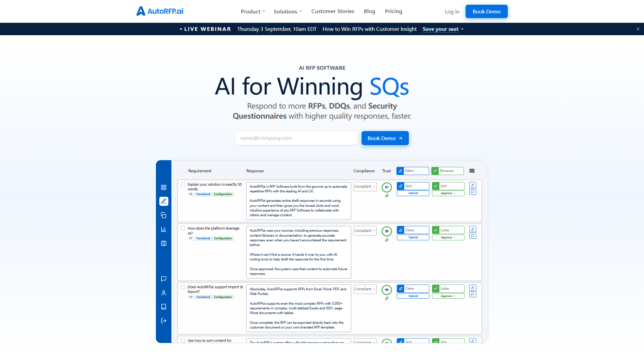
Task: Open Compliant dropdown on 'Explain your solution' row
Action: click(x=365, y=187)
